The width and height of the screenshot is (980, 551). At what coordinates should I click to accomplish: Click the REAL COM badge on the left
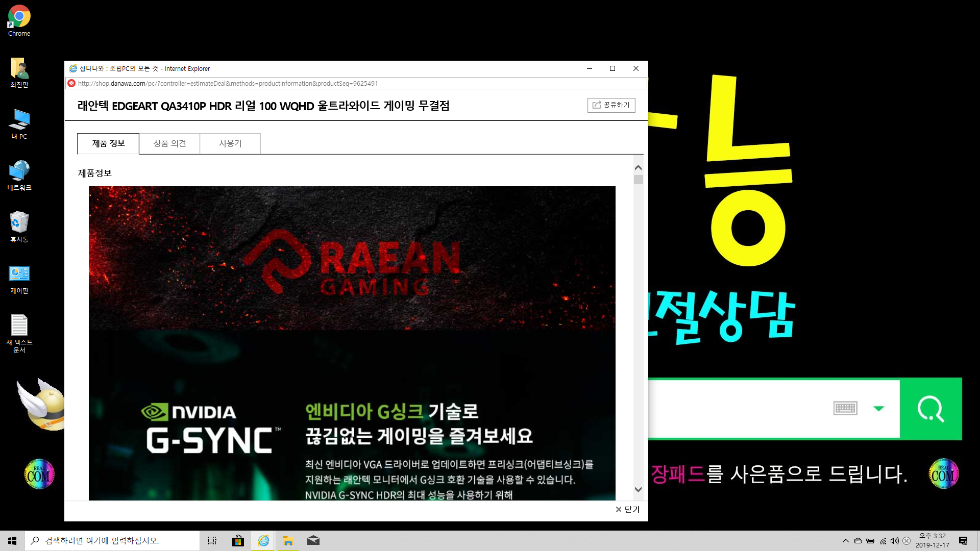point(39,474)
